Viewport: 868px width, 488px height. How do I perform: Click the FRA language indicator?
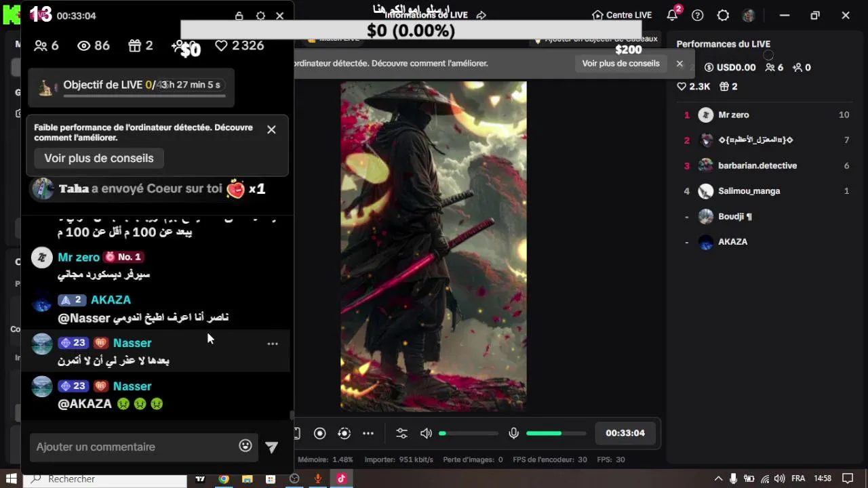click(798, 479)
